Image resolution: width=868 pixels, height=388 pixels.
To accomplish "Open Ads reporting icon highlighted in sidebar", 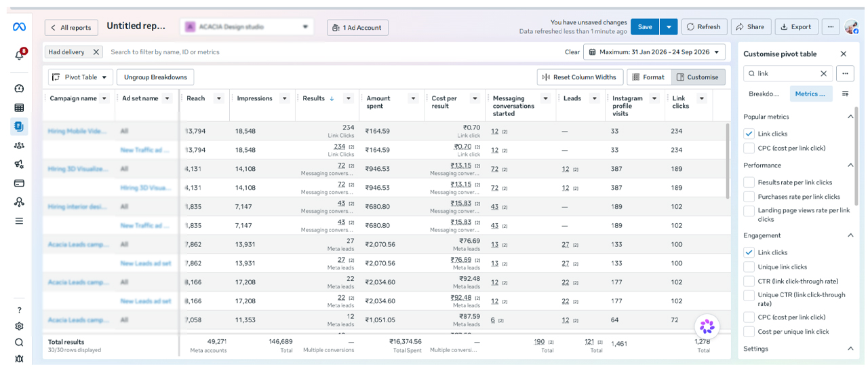I will (x=19, y=126).
